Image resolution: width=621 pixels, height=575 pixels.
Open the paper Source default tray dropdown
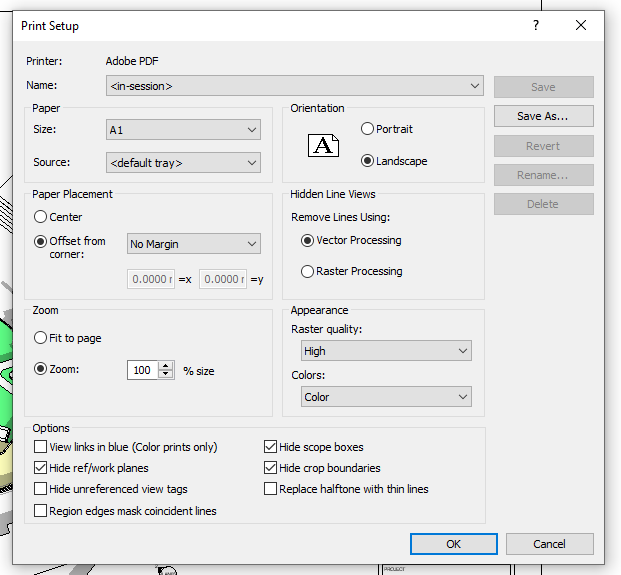click(x=183, y=163)
